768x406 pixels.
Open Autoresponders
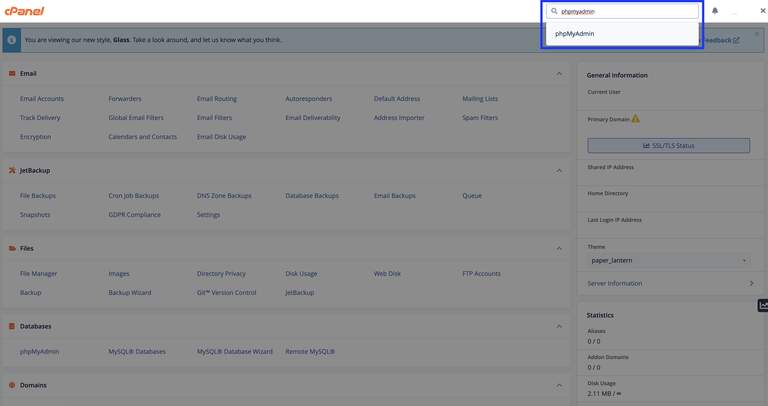coord(309,99)
